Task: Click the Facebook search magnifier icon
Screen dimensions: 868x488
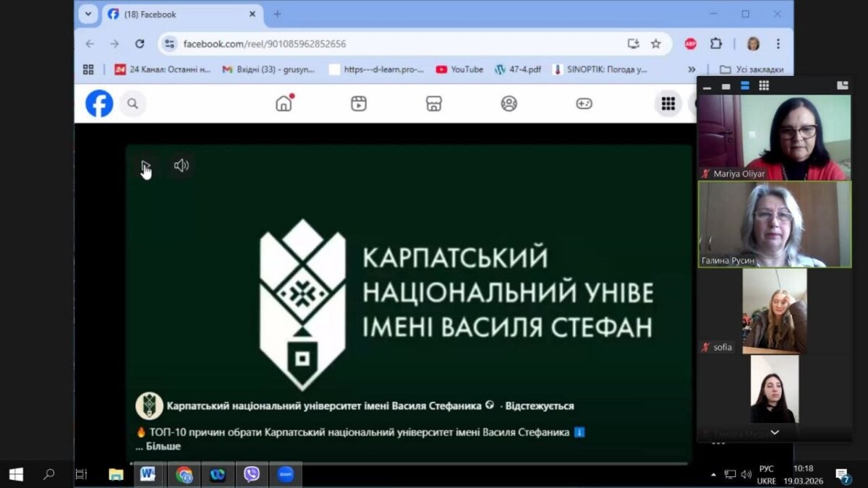Action: coord(133,104)
